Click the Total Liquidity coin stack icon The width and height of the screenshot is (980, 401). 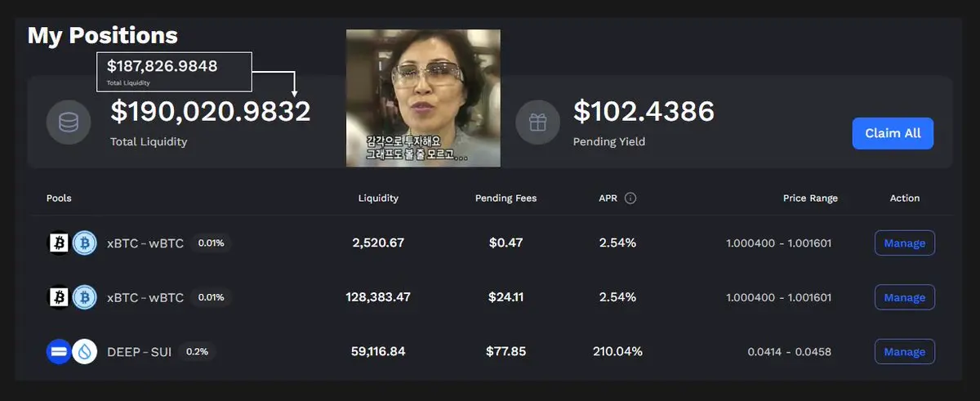pyautogui.click(x=69, y=123)
